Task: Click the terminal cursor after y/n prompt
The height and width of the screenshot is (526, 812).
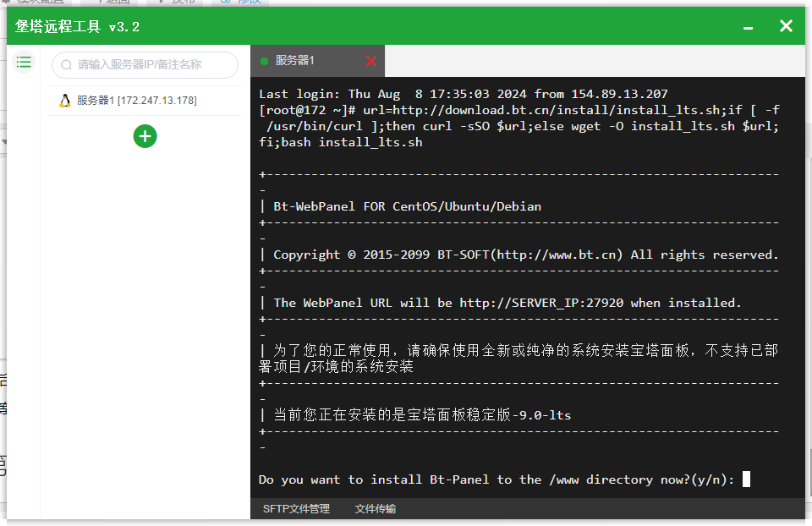Action: click(x=746, y=479)
